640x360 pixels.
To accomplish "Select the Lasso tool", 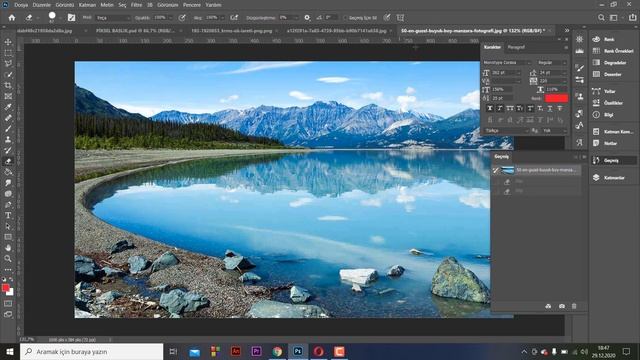I will [x=8, y=64].
